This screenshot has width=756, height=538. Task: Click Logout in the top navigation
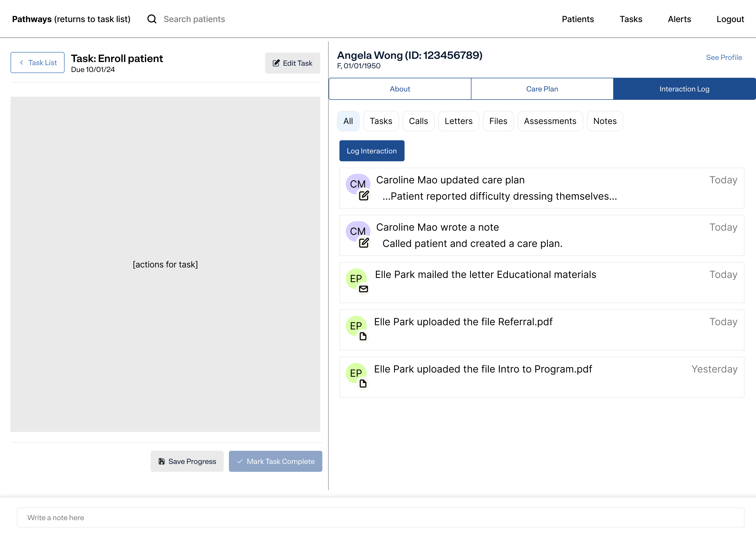point(730,19)
